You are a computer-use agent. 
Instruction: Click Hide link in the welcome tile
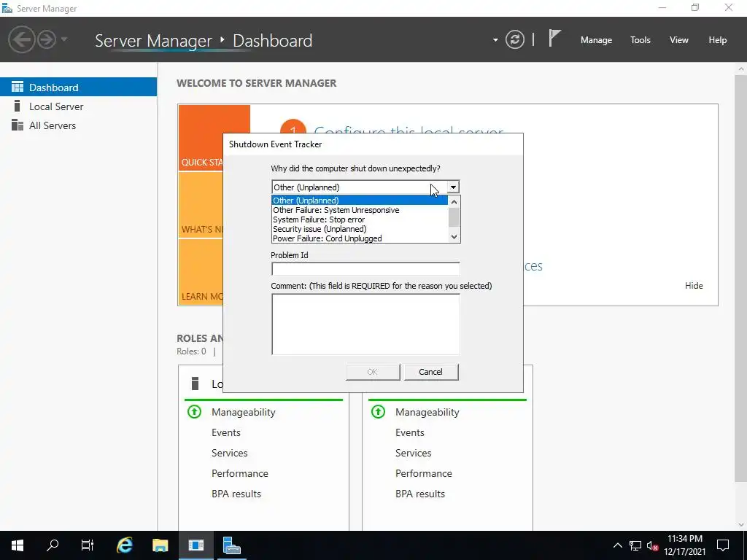click(694, 286)
